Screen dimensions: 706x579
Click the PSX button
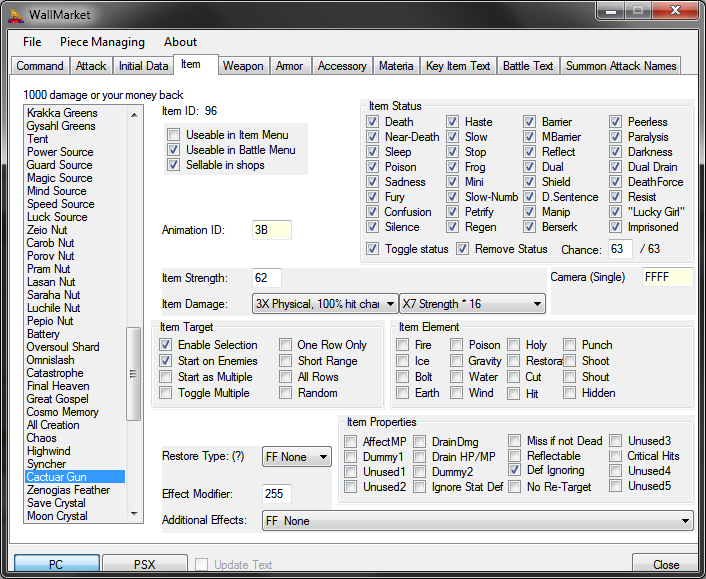[x=145, y=564]
